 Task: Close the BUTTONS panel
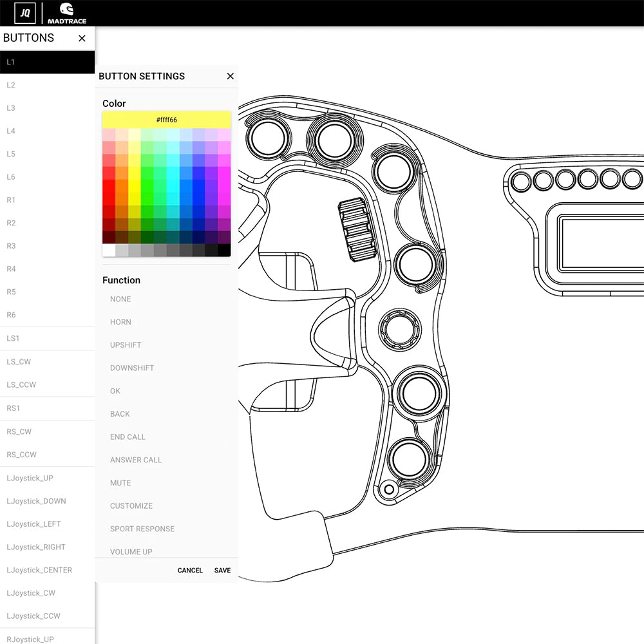[x=81, y=38]
